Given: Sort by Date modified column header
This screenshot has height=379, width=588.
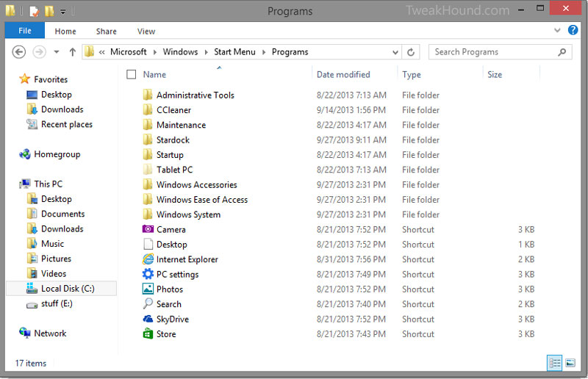Looking at the screenshot, I should pyautogui.click(x=343, y=74).
